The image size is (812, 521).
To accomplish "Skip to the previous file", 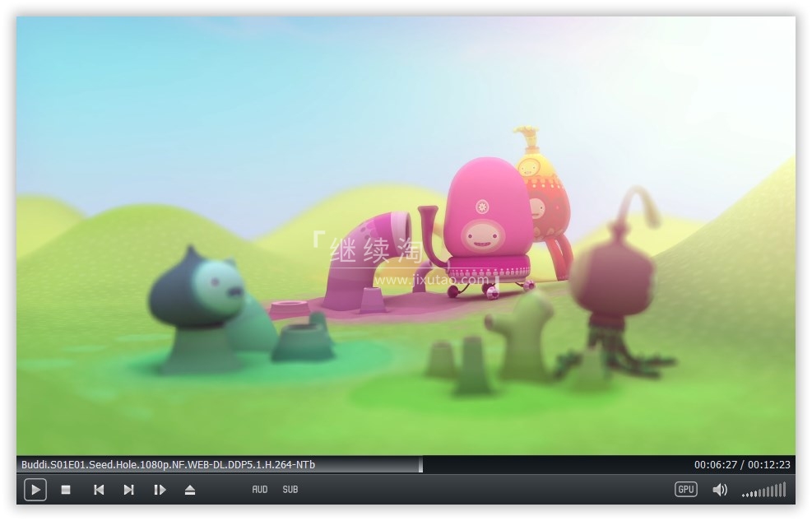I will point(99,490).
